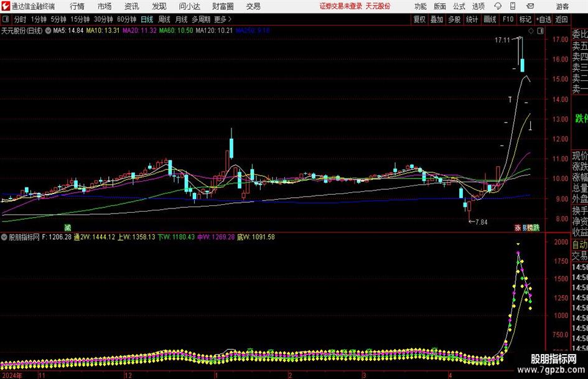
Task: Switch to 周线 weekly period
Action: (x=164, y=19)
